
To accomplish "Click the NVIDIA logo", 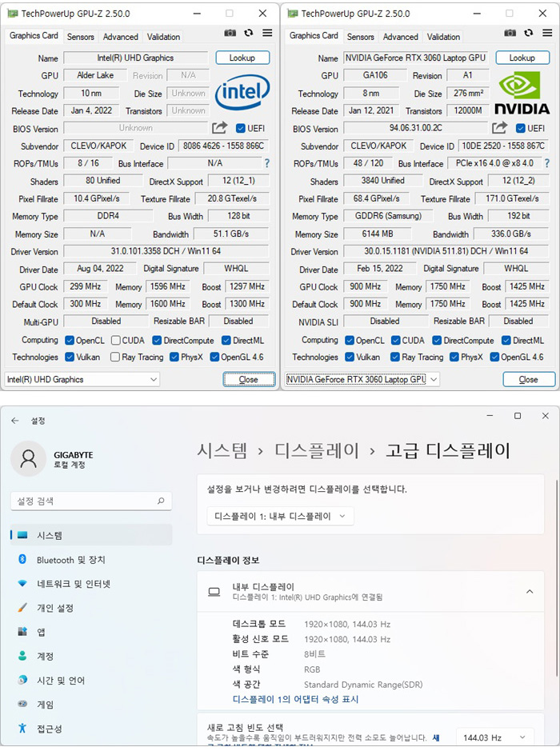I will point(522,94).
